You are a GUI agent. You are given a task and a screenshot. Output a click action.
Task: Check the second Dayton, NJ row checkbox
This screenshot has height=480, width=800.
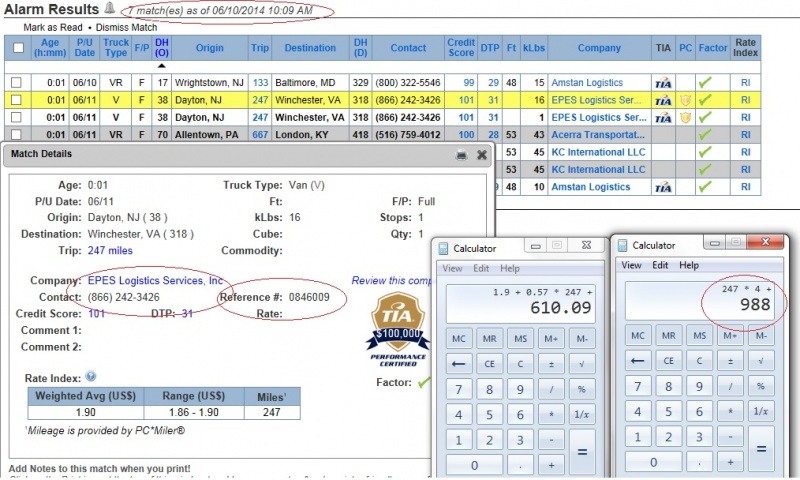pyautogui.click(x=16, y=117)
